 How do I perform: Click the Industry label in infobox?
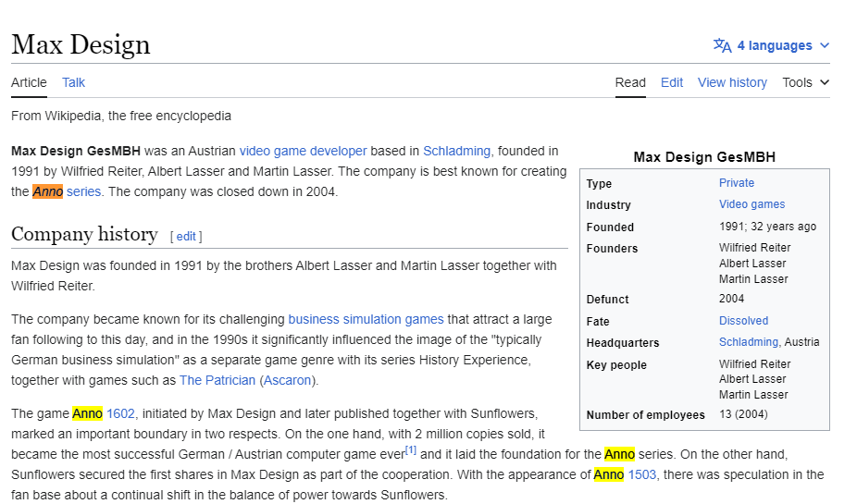[608, 204]
